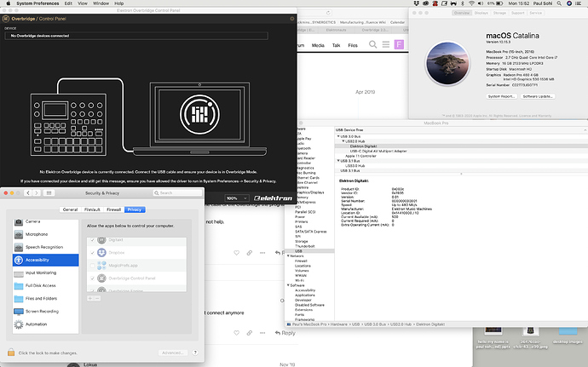The height and width of the screenshot is (367, 588).
Task: Collapse the Software section in System Report
Action: (x=288, y=285)
